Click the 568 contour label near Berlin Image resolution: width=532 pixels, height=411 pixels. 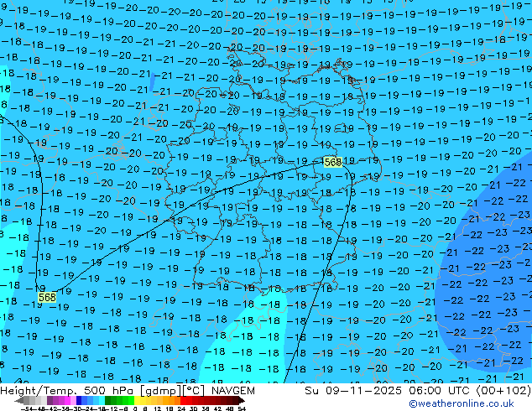pyautogui.click(x=332, y=163)
